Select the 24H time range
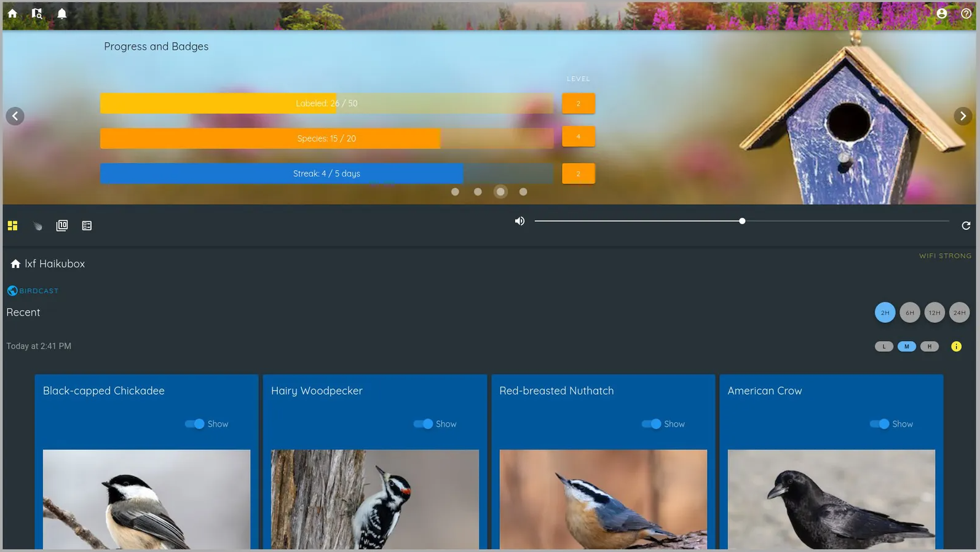The width and height of the screenshot is (980, 552). [959, 313]
